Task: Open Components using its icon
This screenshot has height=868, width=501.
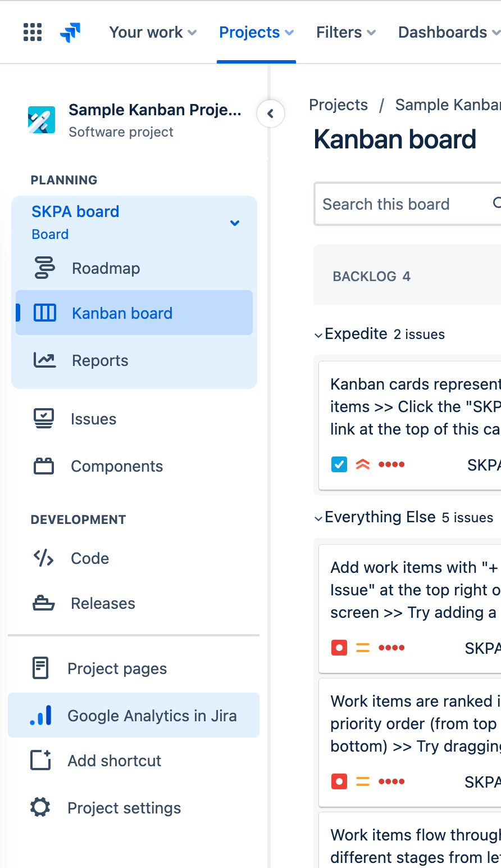Action: click(x=44, y=466)
